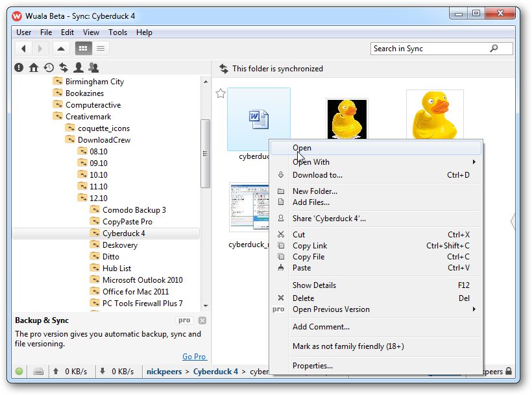This screenshot has width=532, height=395.
Task: Expand Open Previous Version submenu
Action: coord(376,309)
